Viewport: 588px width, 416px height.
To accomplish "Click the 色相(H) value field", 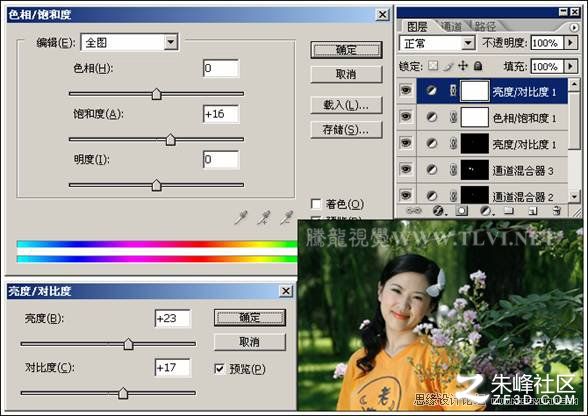I will click(x=221, y=68).
